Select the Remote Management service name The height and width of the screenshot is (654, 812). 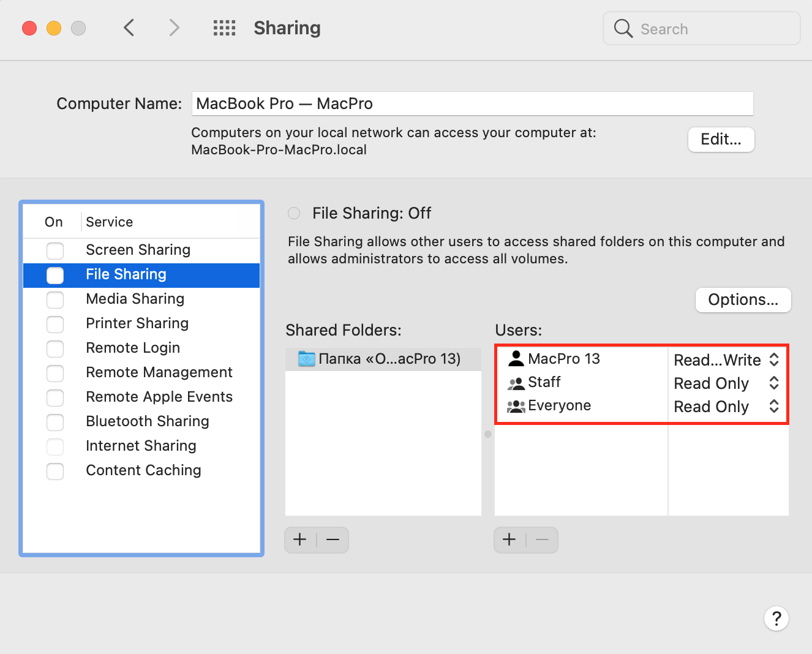tap(159, 372)
